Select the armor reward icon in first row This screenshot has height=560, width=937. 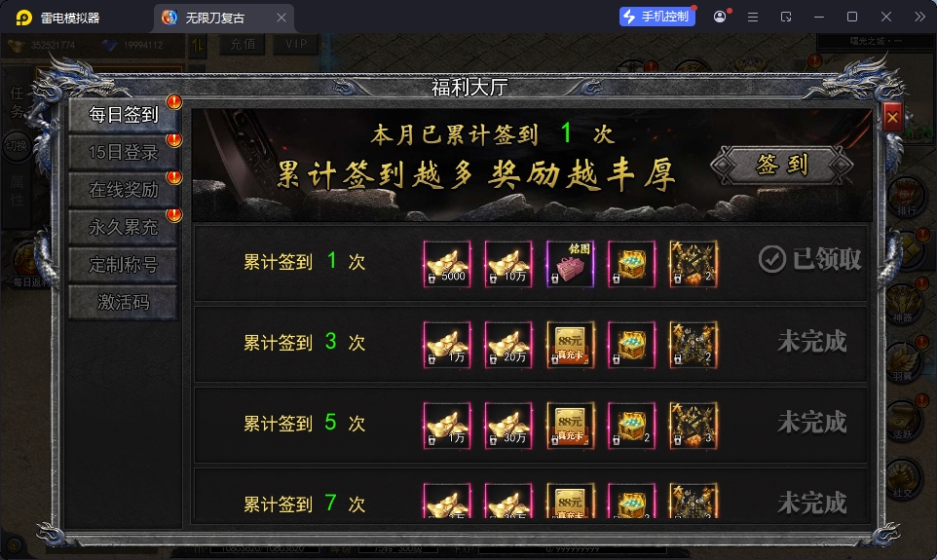(x=693, y=264)
